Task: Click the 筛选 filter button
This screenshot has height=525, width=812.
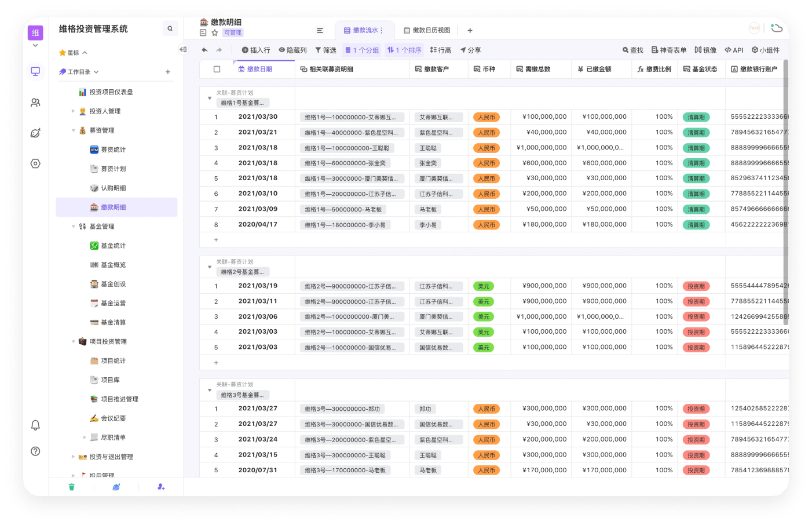Action: (x=325, y=50)
